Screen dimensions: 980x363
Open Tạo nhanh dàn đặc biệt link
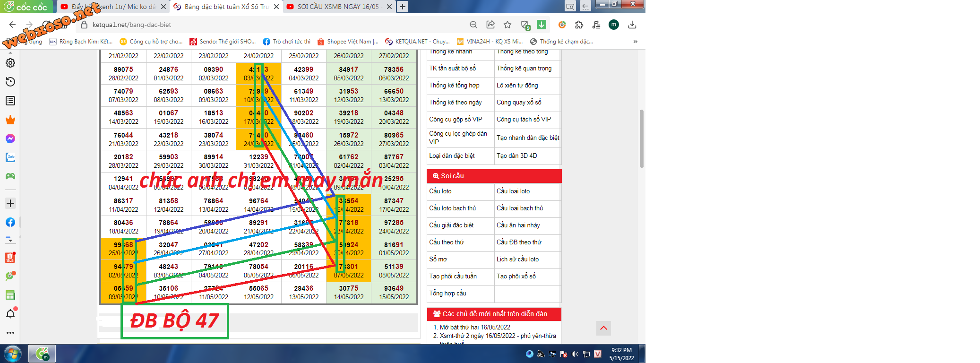(528, 138)
